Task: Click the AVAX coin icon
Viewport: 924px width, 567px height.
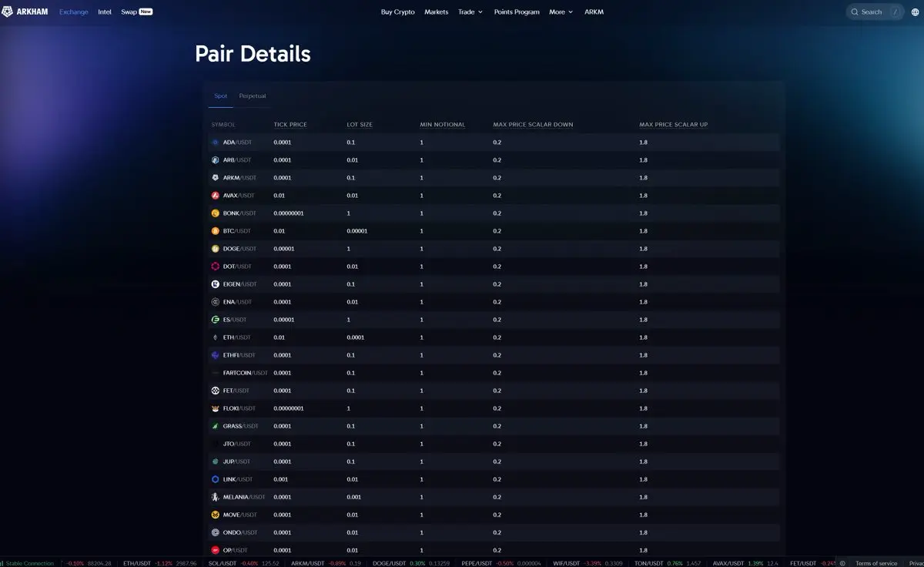Action: 216,196
